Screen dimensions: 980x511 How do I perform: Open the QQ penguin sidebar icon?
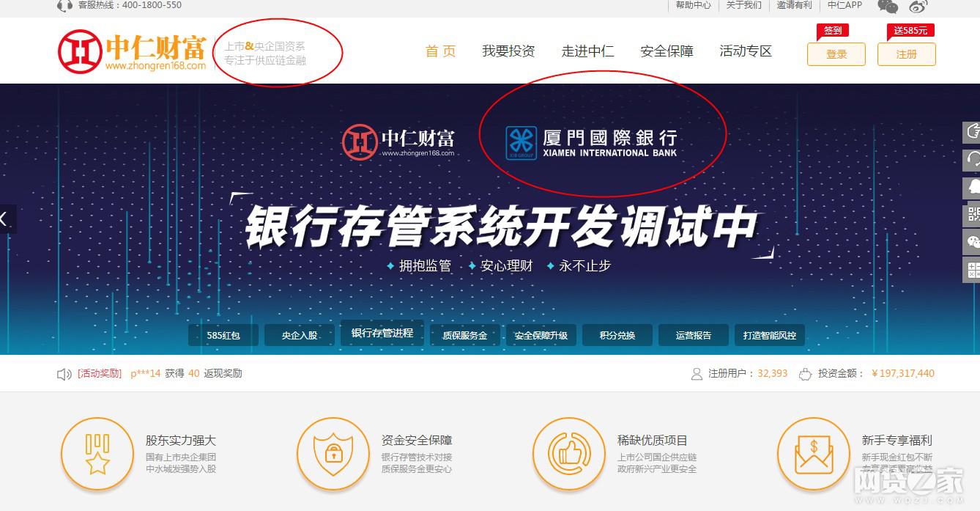[x=972, y=187]
